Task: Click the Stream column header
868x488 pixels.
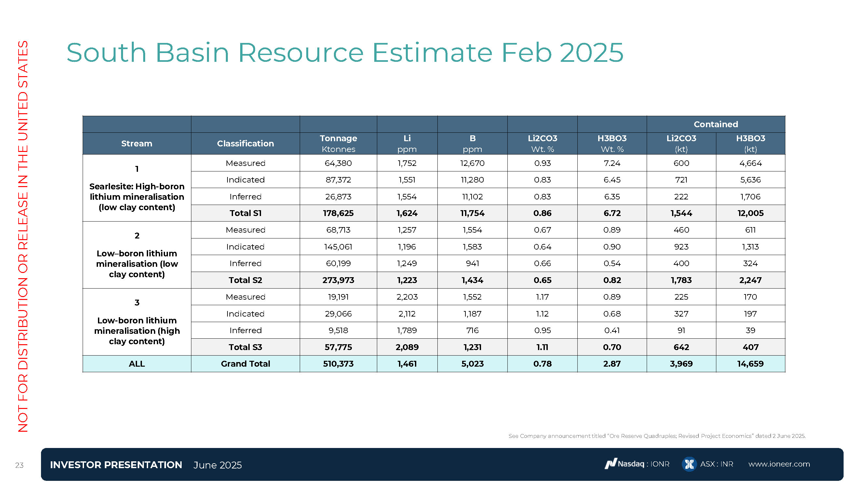Action: [136, 143]
